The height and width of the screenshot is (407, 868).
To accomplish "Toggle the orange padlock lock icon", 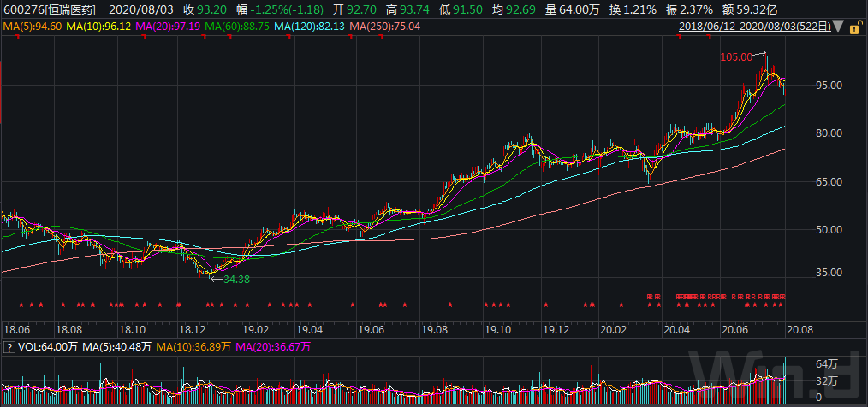I will coord(856,26).
